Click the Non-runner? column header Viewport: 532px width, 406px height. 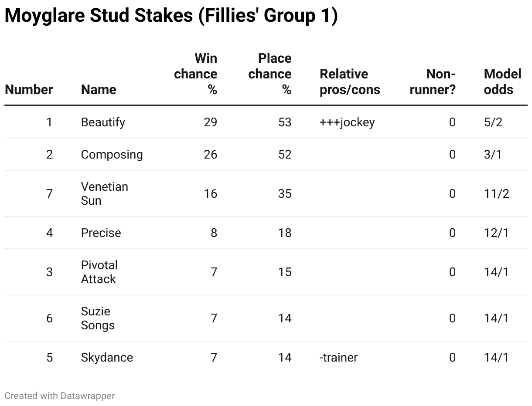tap(433, 82)
